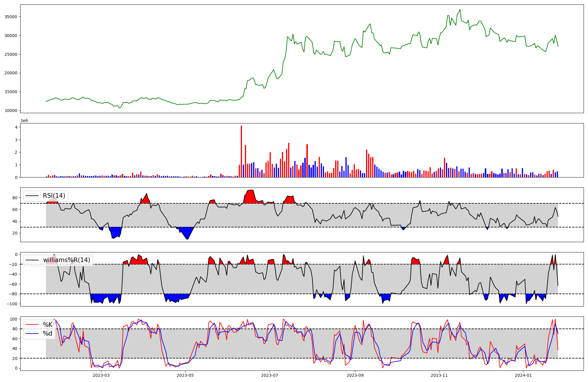Click the 35000 price axis tick label
This screenshot has width=588, height=382.
pos(11,17)
